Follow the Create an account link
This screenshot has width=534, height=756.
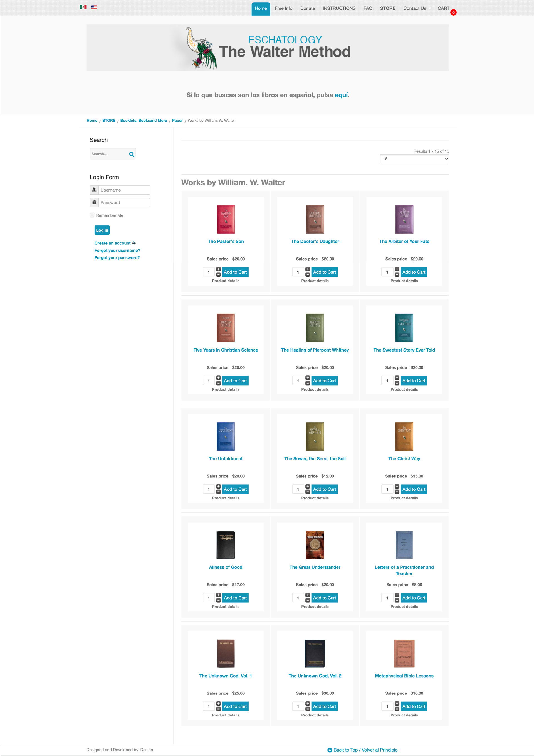point(113,243)
